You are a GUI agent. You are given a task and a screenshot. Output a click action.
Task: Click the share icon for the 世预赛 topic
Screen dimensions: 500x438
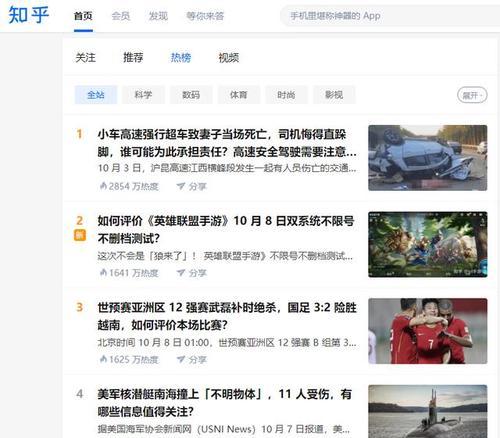click(181, 360)
